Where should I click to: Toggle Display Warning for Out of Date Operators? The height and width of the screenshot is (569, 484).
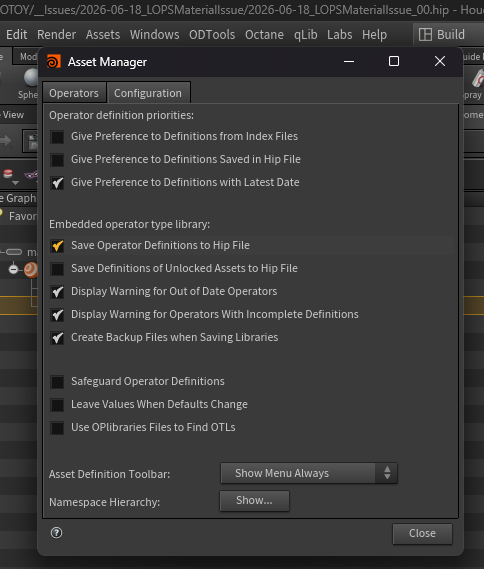(x=57, y=292)
